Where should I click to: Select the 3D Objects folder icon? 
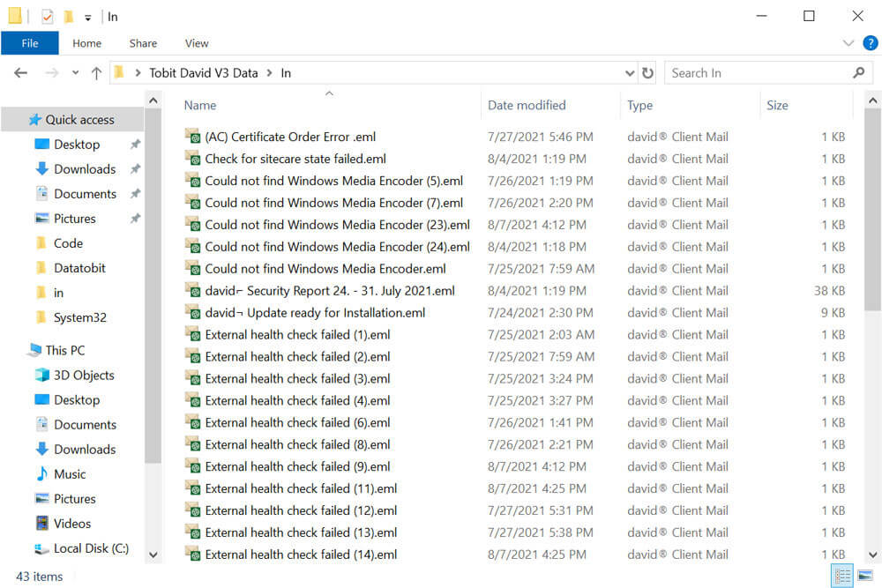click(41, 375)
